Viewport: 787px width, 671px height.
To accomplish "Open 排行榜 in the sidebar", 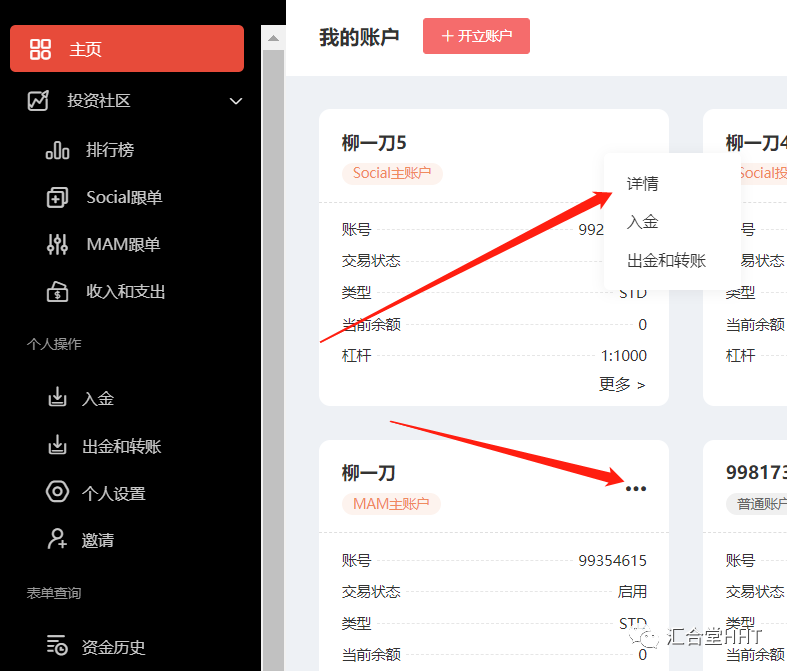I will tap(110, 150).
